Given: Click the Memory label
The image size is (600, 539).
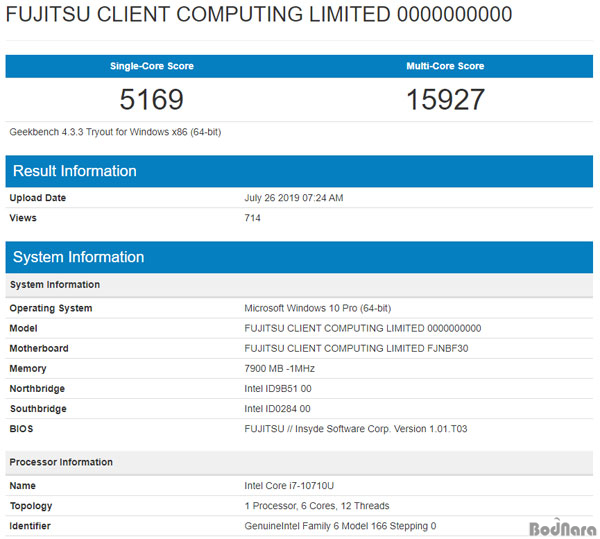Looking at the screenshot, I should pos(28,369).
